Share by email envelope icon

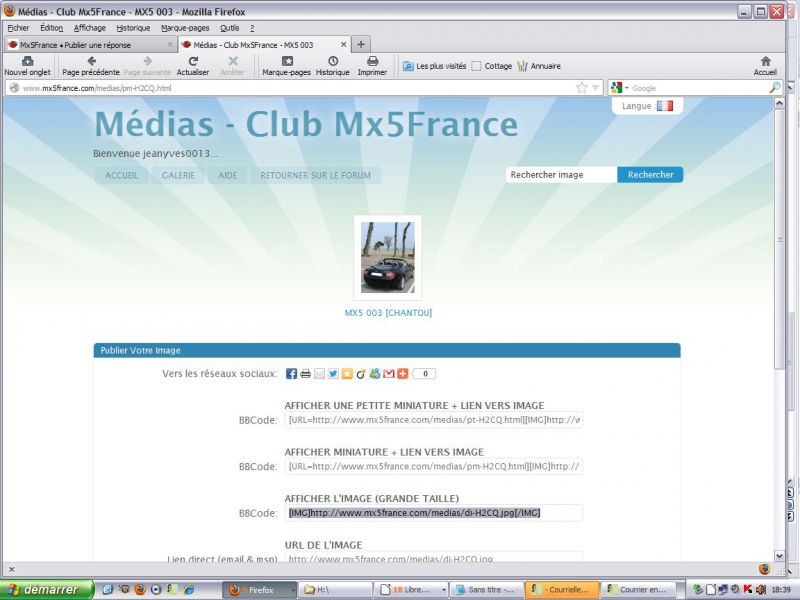click(x=319, y=374)
